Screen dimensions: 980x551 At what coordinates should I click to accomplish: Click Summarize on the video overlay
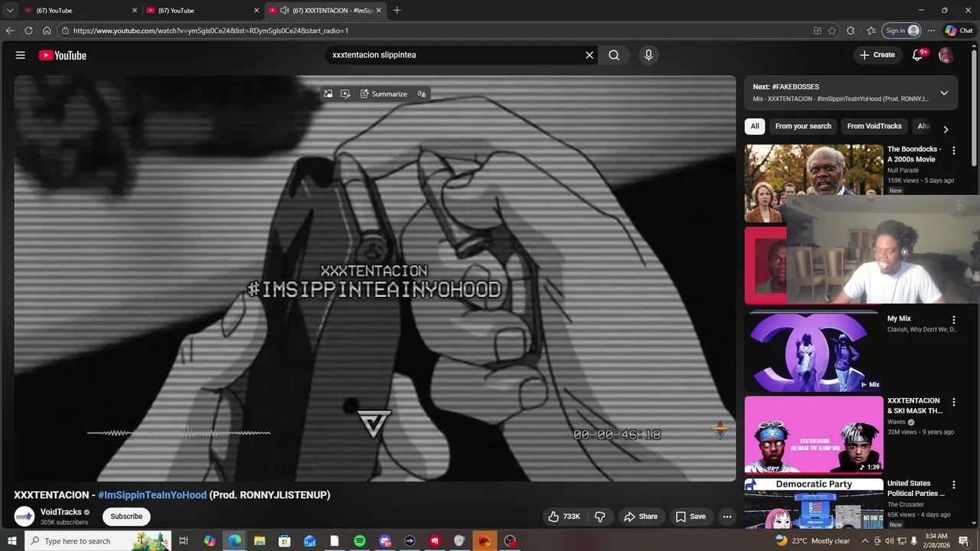(384, 94)
